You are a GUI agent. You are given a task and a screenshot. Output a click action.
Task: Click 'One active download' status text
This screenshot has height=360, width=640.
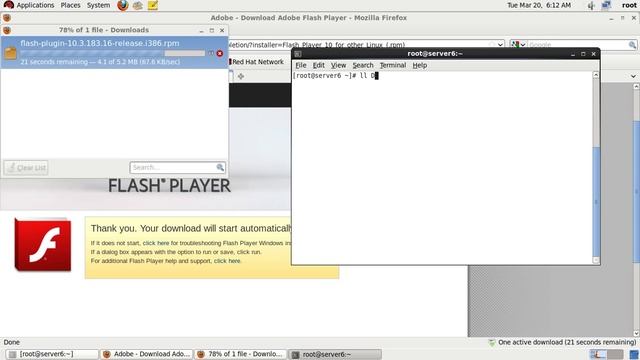567,342
